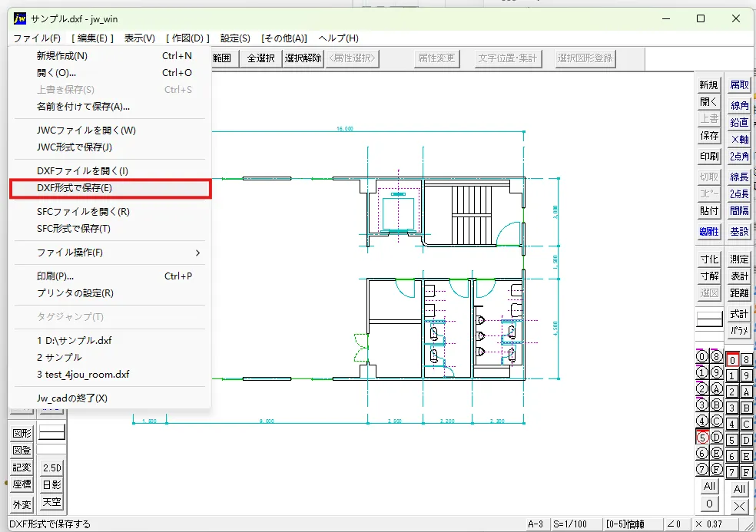Toggle square layer group 8 button
This screenshot has height=532, width=756.
746,359
